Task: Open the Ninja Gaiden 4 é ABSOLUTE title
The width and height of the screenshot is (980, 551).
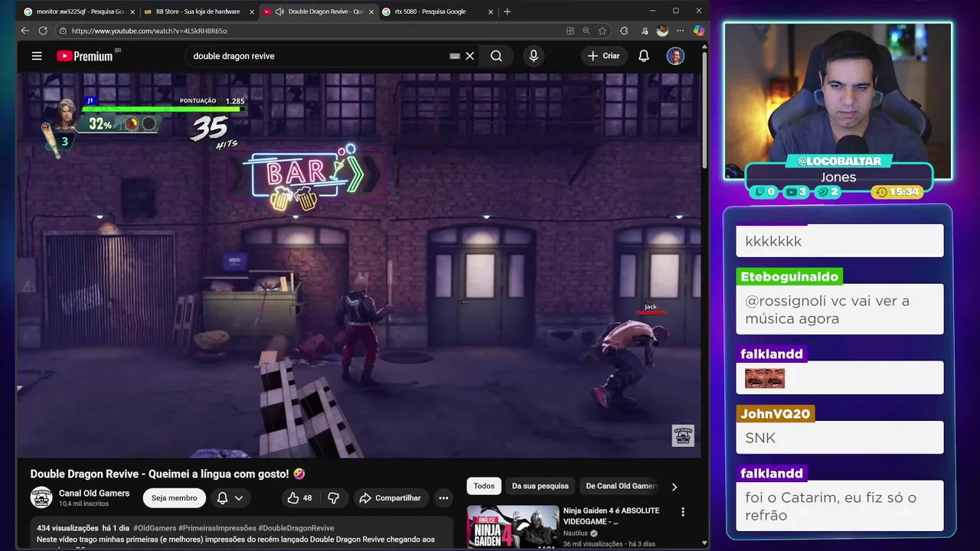Action: pyautogui.click(x=611, y=516)
